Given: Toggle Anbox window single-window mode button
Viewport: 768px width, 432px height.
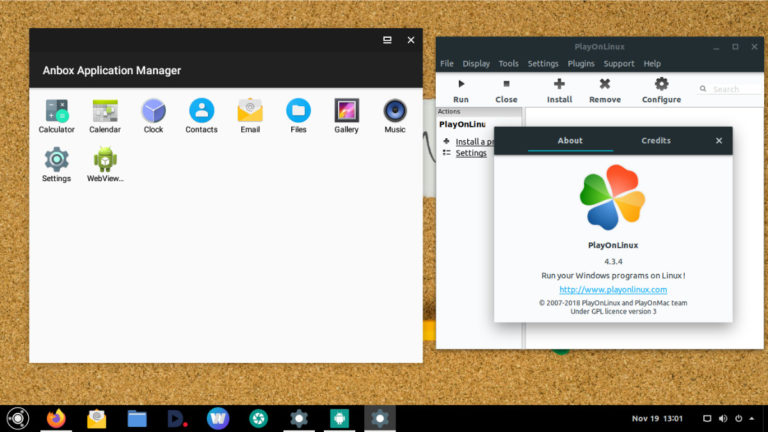Looking at the screenshot, I should pyautogui.click(x=387, y=40).
